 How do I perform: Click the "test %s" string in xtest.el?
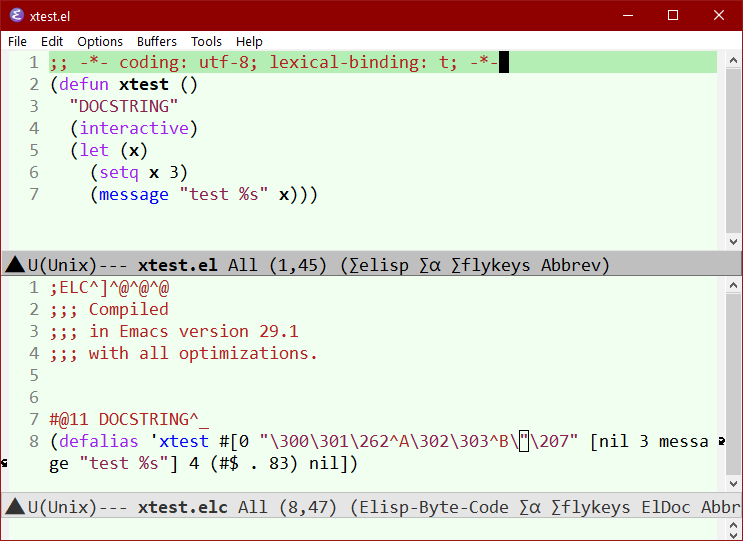(224, 194)
